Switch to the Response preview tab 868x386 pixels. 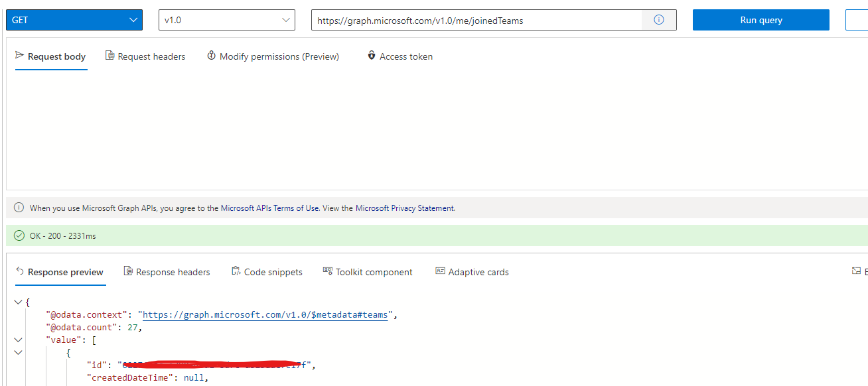click(x=60, y=272)
